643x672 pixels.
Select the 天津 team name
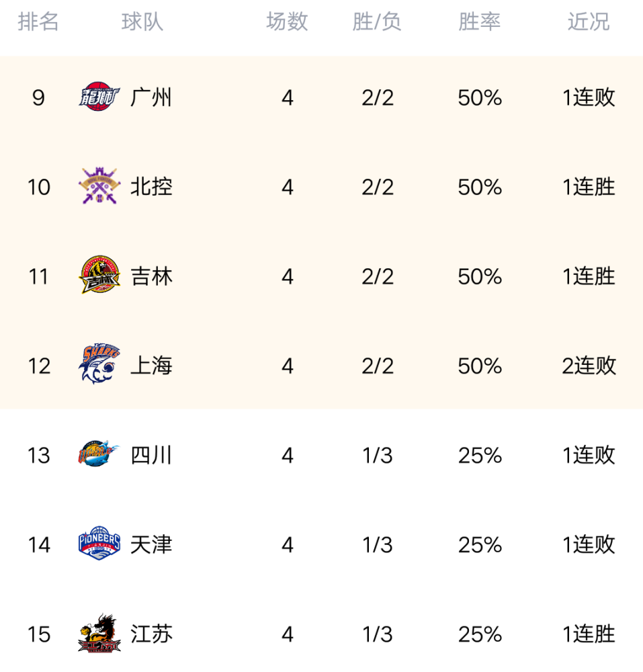(151, 545)
